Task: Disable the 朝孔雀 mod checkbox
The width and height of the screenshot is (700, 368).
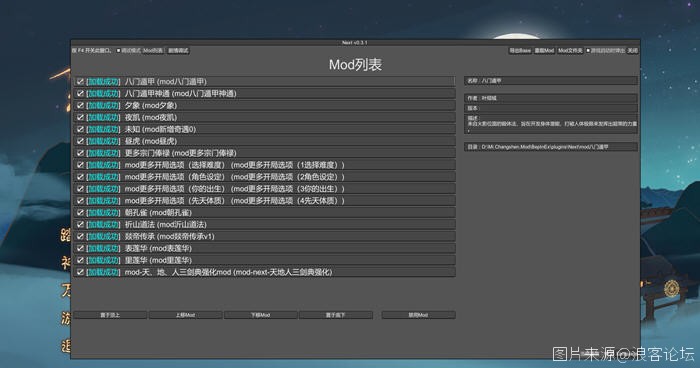Action: (x=80, y=213)
